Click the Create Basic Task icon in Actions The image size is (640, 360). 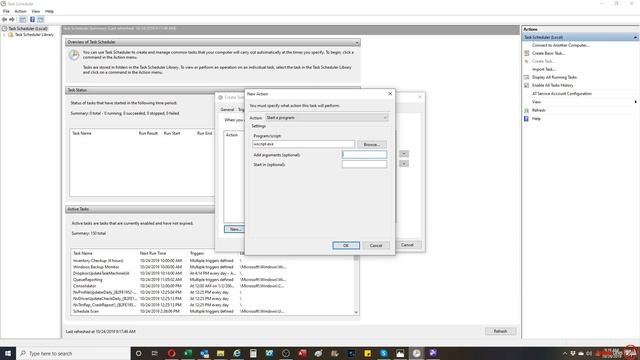click(527, 53)
